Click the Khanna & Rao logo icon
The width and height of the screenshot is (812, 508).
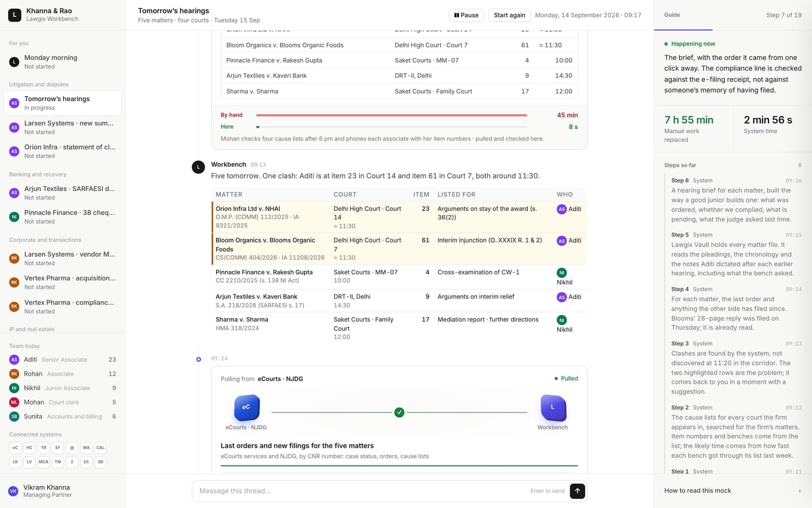pos(15,15)
